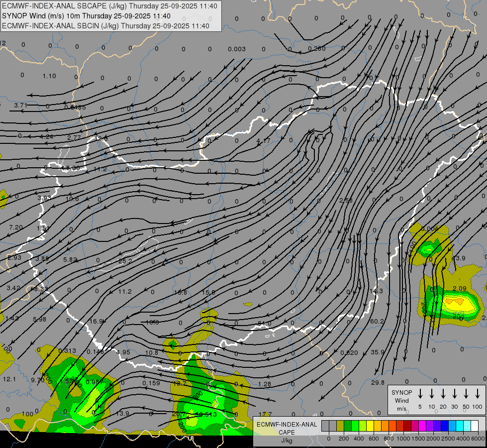Click the 1.28 value on the map
487x448 pixels.
click(x=265, y=384)
